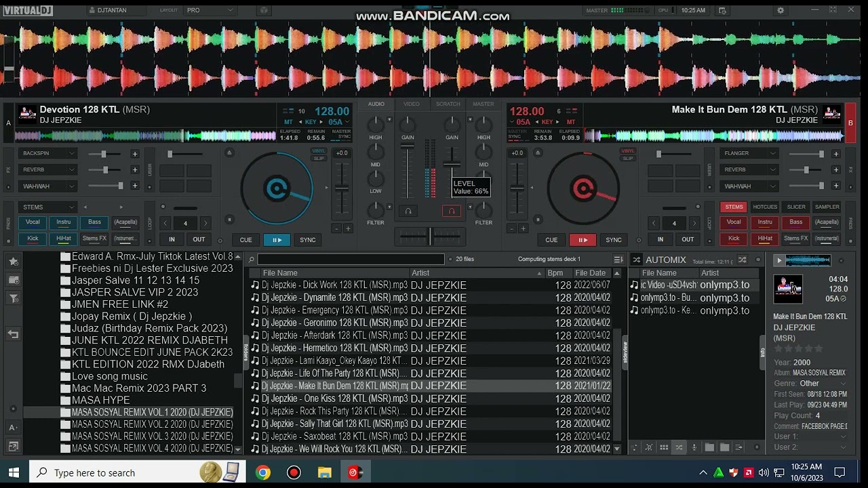Screen dimensions: 868x488
Task: Toggle the Vocal stem pad on deck A
Action: click(33, 222)
